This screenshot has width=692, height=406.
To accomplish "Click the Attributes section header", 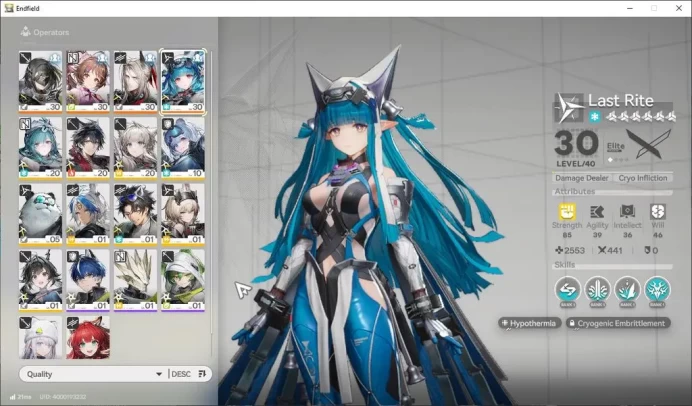I will (575, 192).
